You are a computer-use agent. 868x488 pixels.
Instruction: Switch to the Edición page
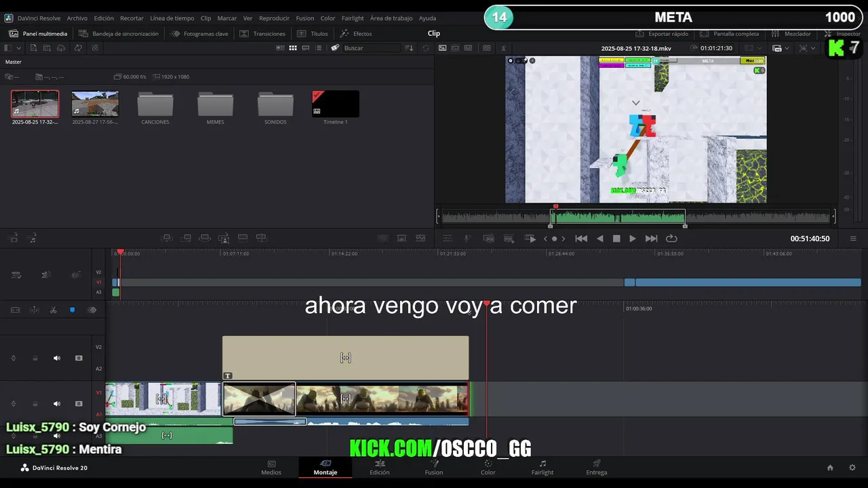point(380,468)
